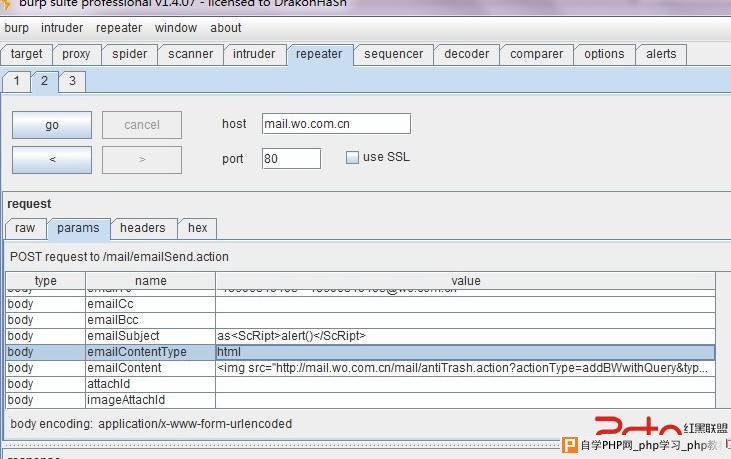This screenshot has height=459, width=731.
Task: Click the go button
Action: 52,125
